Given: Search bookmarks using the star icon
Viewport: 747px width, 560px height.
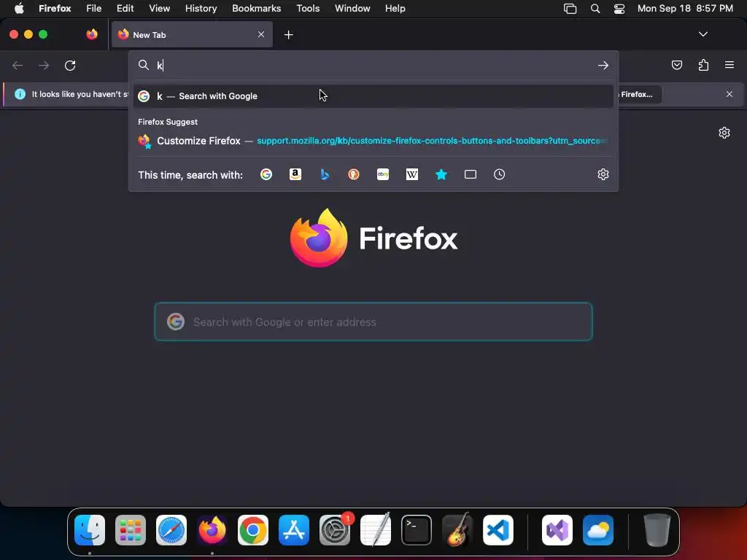Looking at the screenshot, I should [x=441, y=174].
